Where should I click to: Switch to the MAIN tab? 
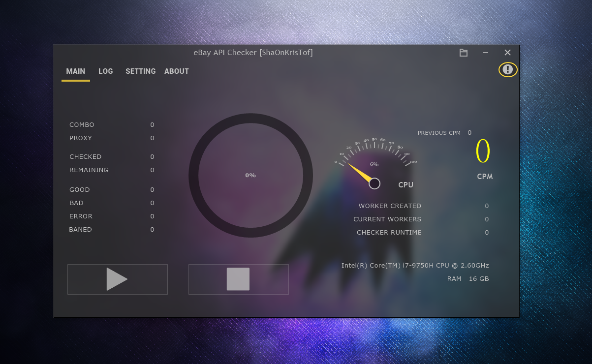coord(76,71)
